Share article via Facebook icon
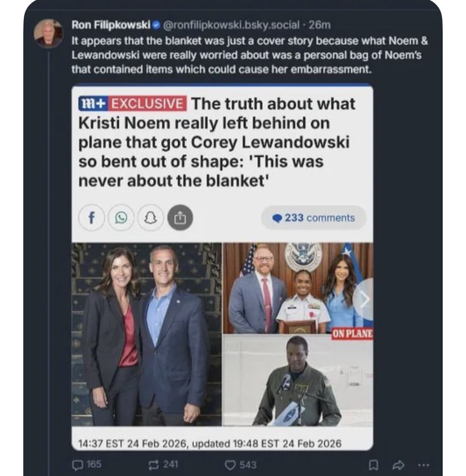This screenshot has width=466, height=476. click(91, 218)
